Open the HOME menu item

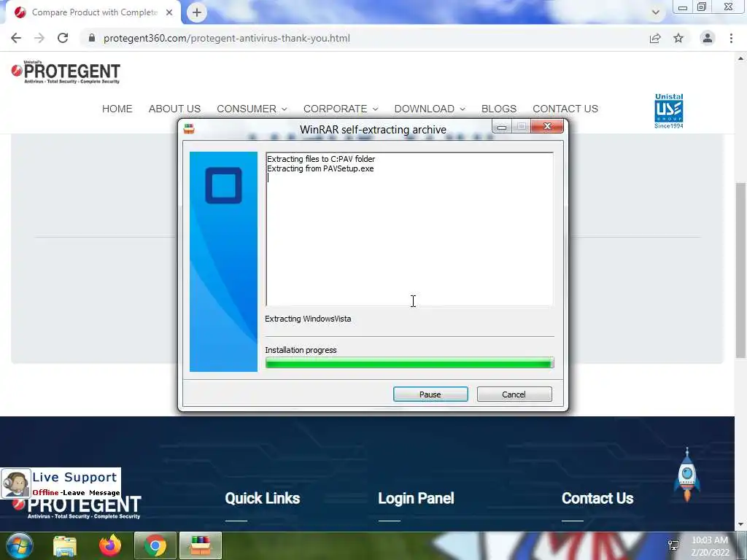(x=117, y=109)
